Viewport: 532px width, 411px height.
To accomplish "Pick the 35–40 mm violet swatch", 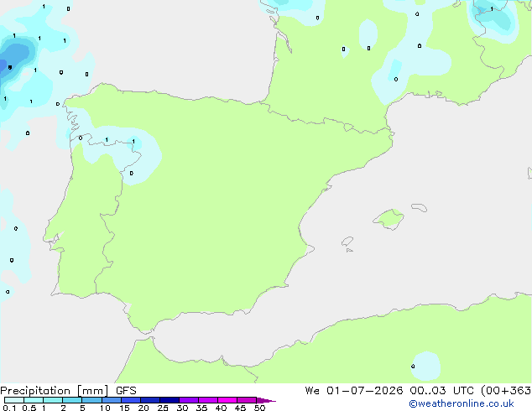I will [208, 400].
